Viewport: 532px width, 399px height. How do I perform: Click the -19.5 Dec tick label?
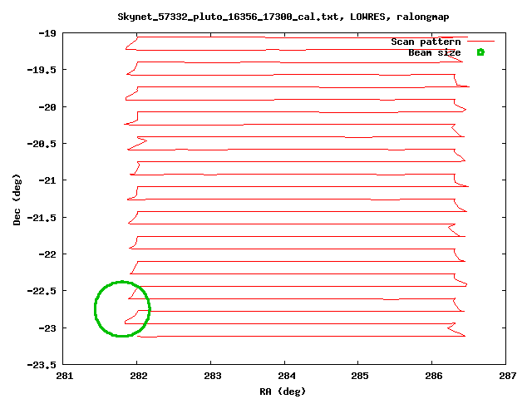click(42, 70)
